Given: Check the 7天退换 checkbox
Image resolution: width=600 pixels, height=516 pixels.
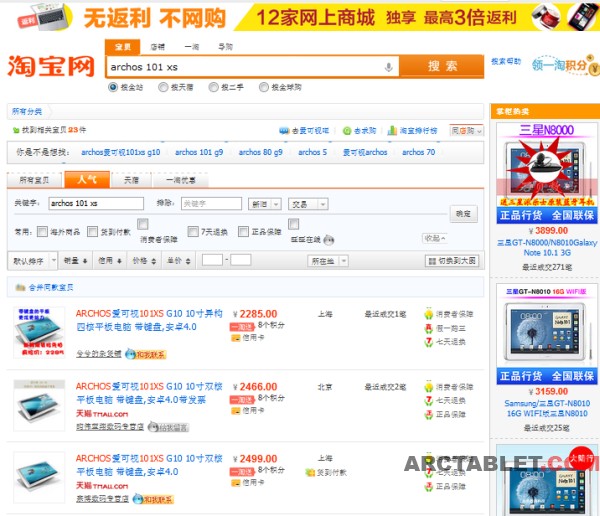Looking at the screenshot, I should [193, 231].
